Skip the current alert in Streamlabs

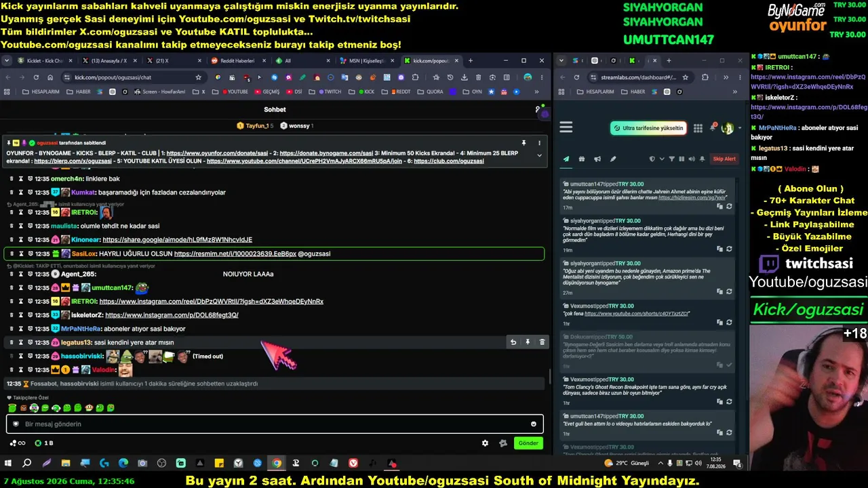724,159
